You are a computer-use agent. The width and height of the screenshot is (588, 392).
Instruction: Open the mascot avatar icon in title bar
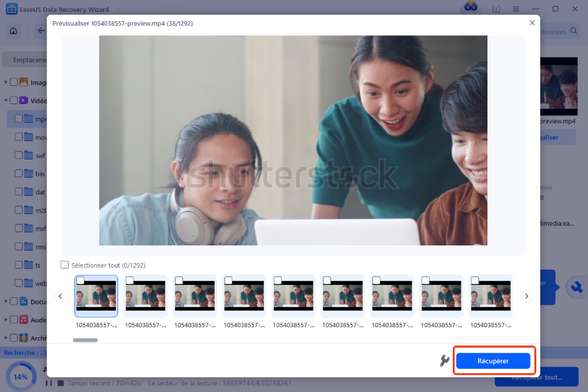pyautogui.click(x=470, y=6)
